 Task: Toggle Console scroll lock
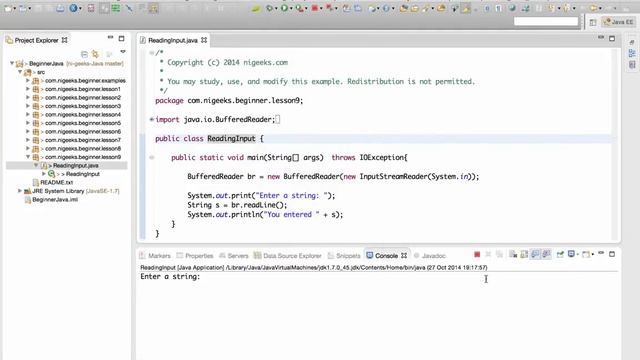(524, 255)
